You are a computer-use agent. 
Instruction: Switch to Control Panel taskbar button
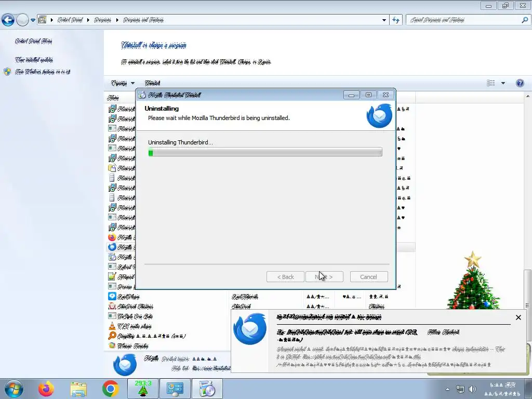click(x=175, y=389)
